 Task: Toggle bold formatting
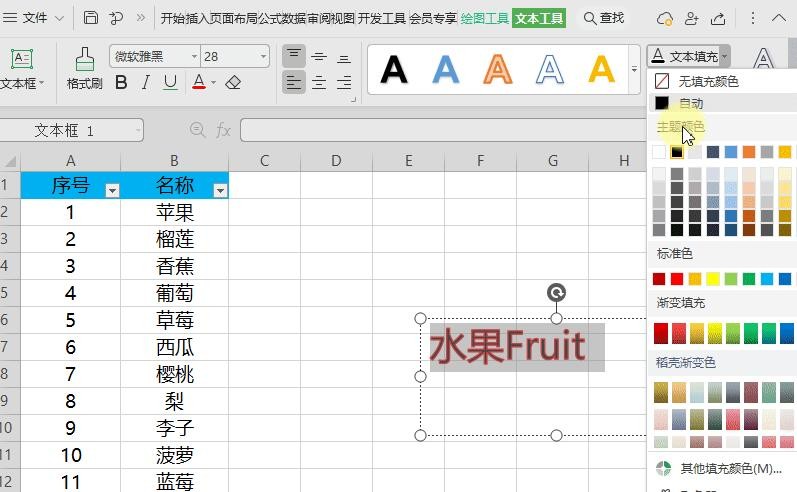121,83
